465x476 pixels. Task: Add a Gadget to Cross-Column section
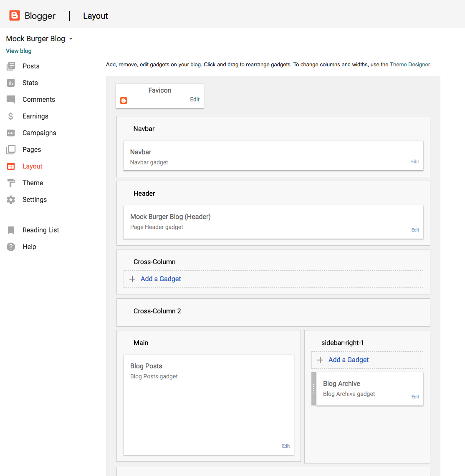pos(161,279)
